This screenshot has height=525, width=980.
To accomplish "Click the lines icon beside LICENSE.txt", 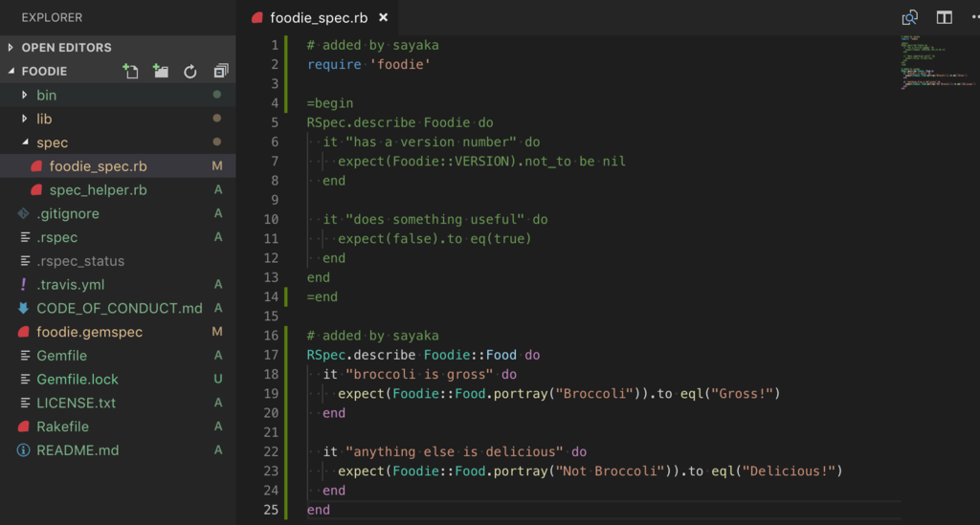I will [25, 404].
